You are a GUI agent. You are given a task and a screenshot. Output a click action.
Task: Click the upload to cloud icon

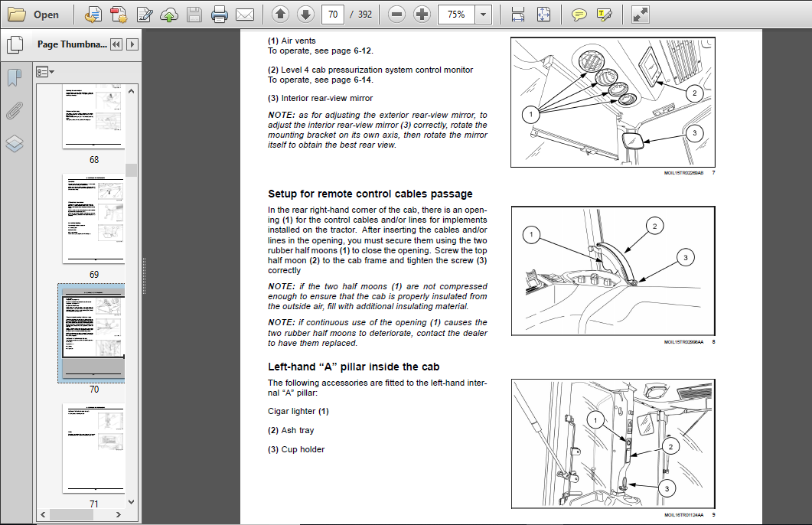click(x=169, y=15)
